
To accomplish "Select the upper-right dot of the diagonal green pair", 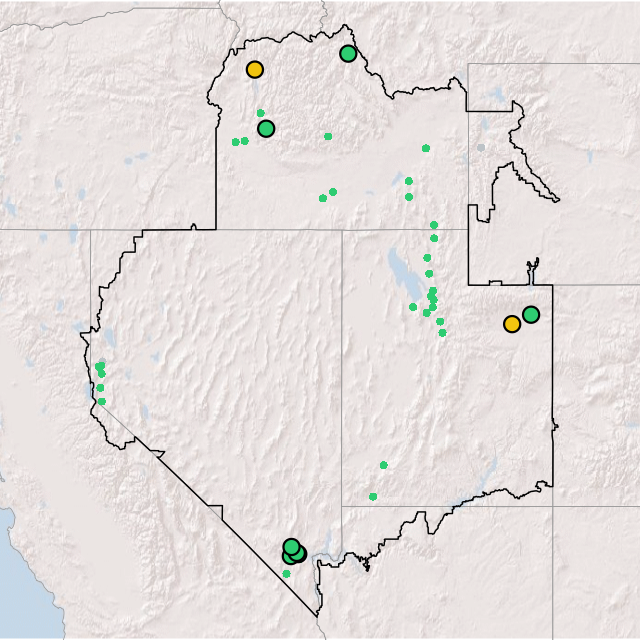I will [x=333, y=191].
